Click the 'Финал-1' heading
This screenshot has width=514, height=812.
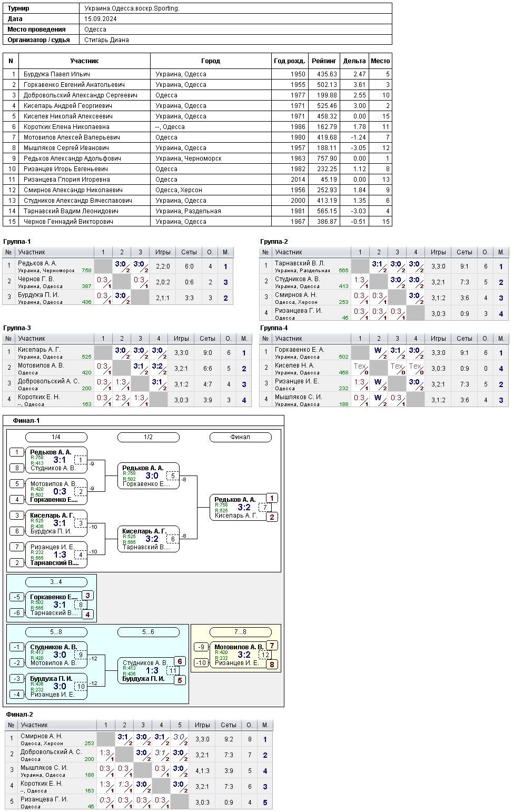[26, 421]
